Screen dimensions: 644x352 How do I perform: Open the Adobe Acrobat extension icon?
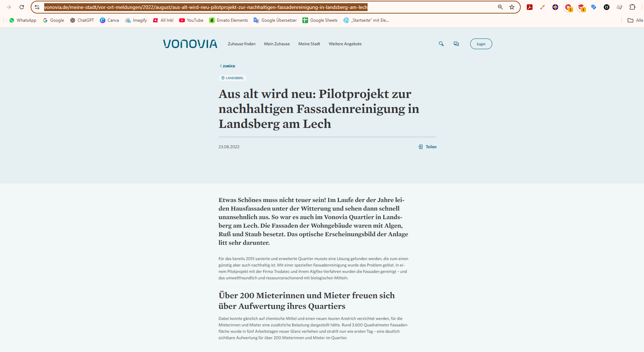530,7
